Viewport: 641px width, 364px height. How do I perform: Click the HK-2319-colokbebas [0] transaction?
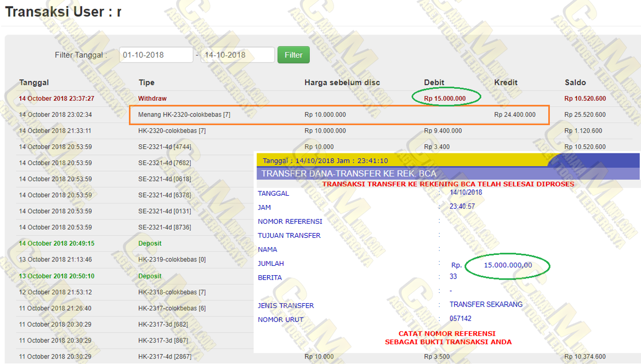172,260
